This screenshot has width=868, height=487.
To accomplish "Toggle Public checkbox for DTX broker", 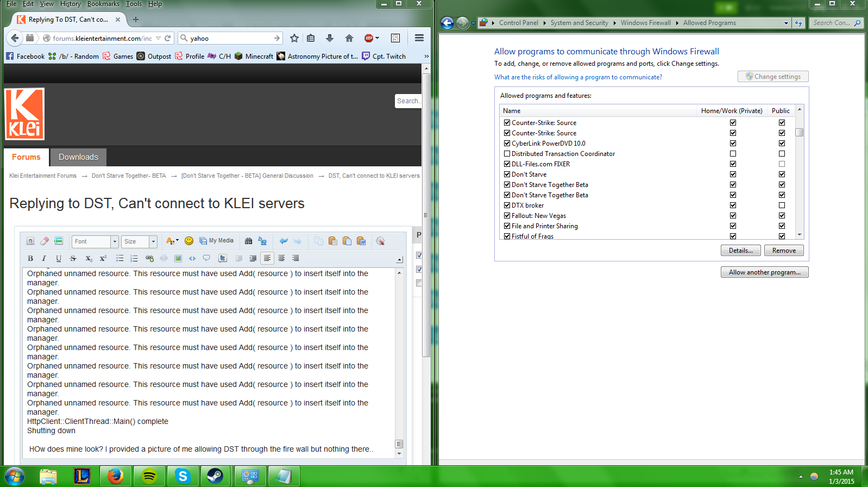I will pyautogui.click(x=782, y=205).
